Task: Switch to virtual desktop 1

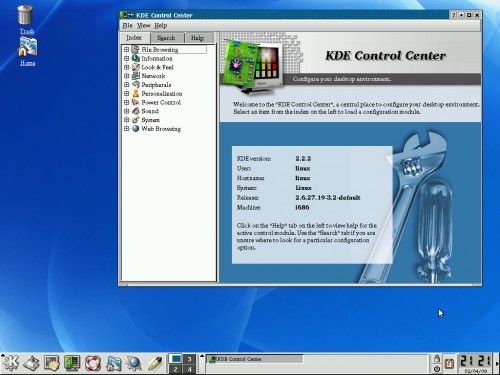Action: coord(176,359)
